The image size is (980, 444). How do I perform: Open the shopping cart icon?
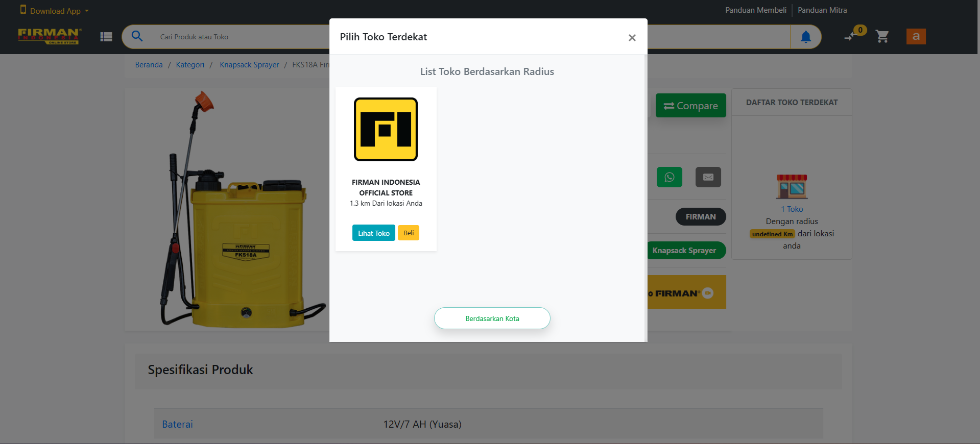pyautogui.click(x=882, y=36)
